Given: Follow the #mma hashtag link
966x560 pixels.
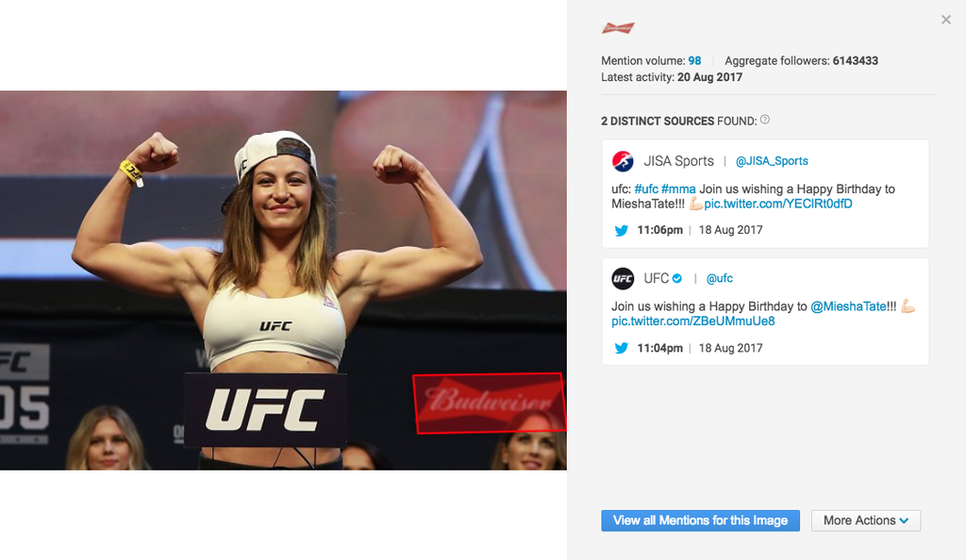Looking at the screenshot, I should click(x=678, y=189).
